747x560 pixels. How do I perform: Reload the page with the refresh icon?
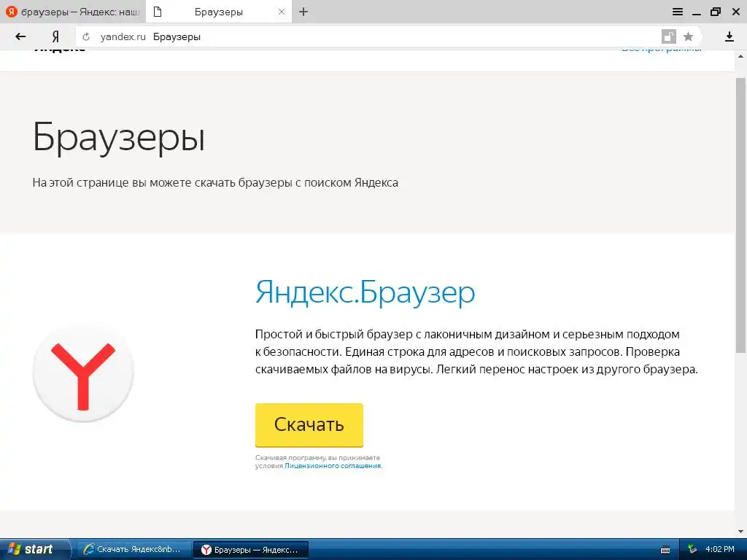coord(86,36)
